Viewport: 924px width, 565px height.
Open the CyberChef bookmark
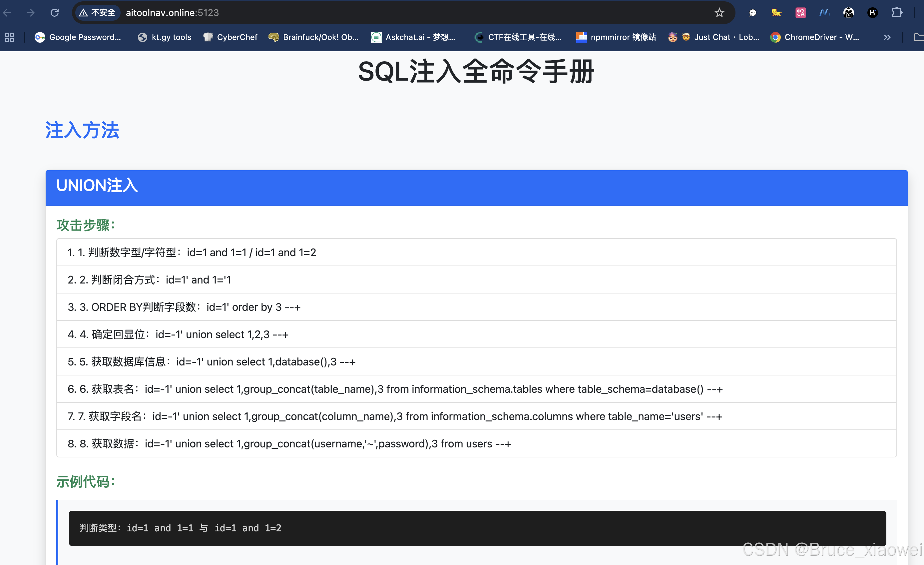(x=230, y=37)
